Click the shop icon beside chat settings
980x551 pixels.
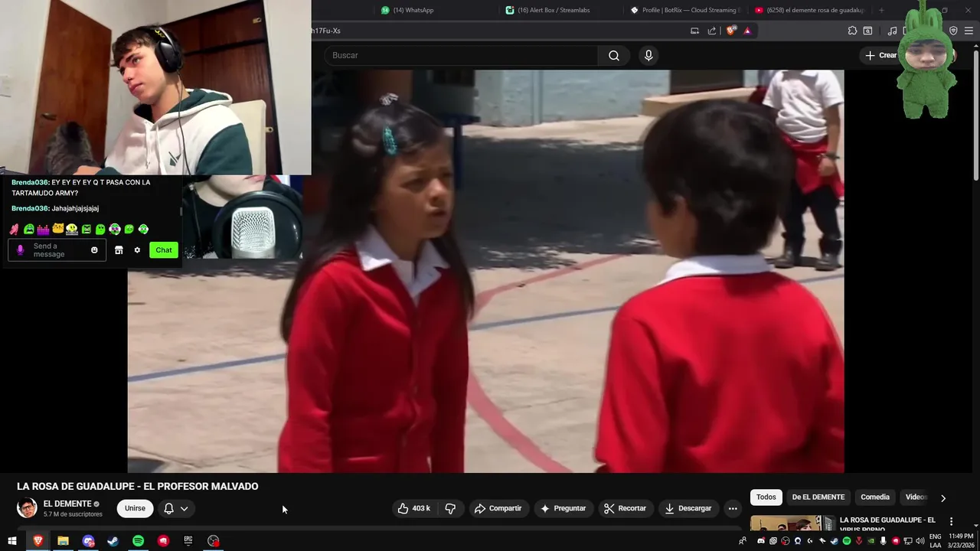pos(119,250)
